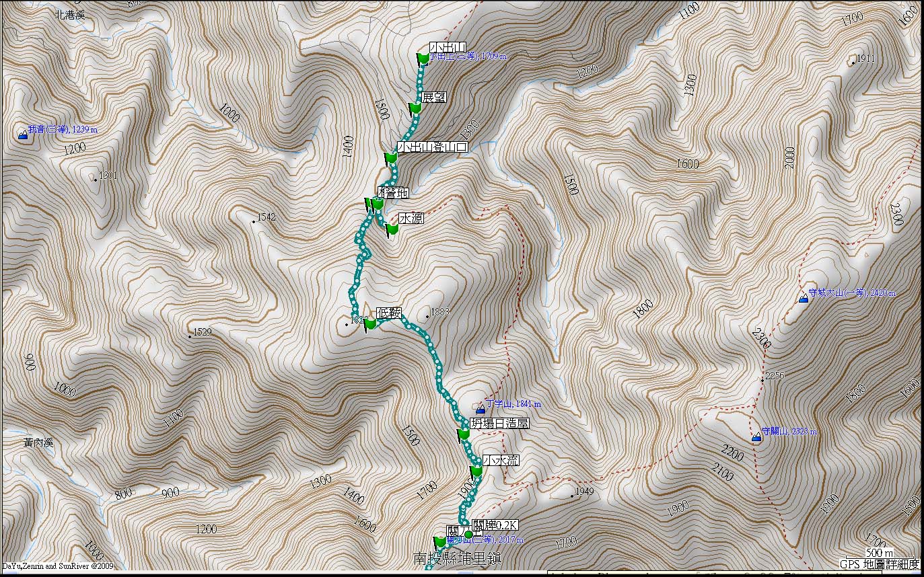Click the 小出山登山口 trailhead flag
The height and width of the screenshot is (577, 924).
tap(390, 159)
